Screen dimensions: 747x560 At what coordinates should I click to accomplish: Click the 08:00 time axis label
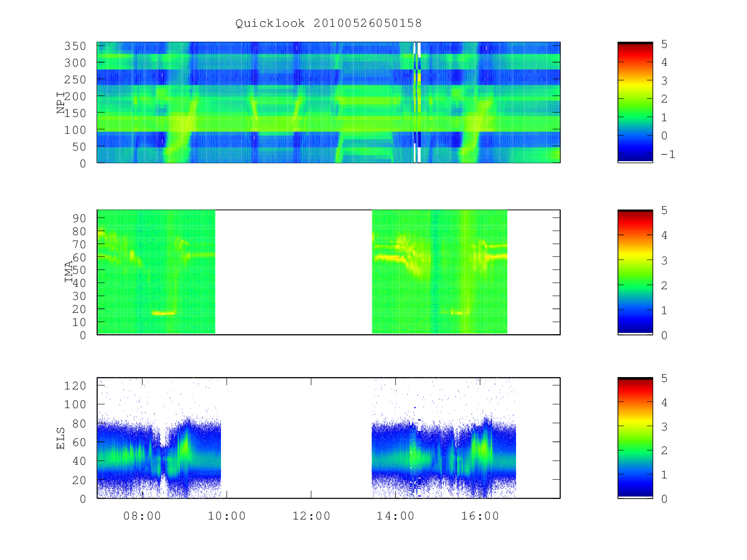coord(142,516)
